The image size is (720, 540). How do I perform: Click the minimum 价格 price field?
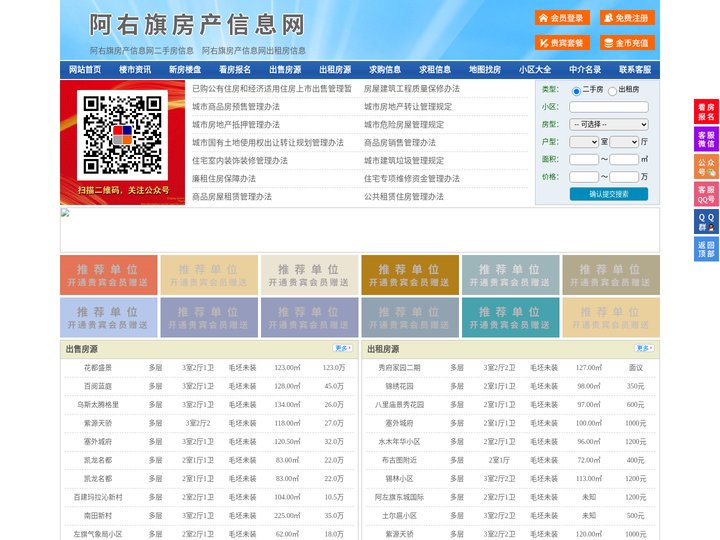(584, 177)
